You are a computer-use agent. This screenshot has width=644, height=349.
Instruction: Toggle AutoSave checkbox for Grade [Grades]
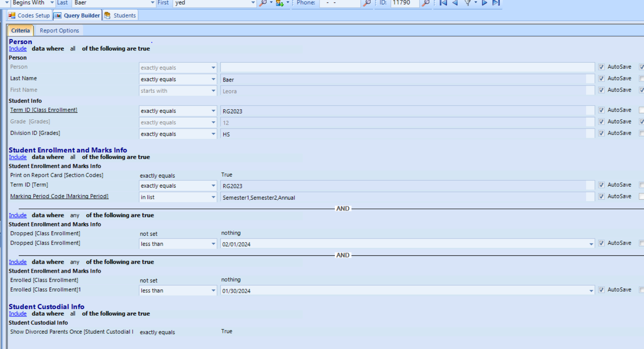(x=601, y=122)
